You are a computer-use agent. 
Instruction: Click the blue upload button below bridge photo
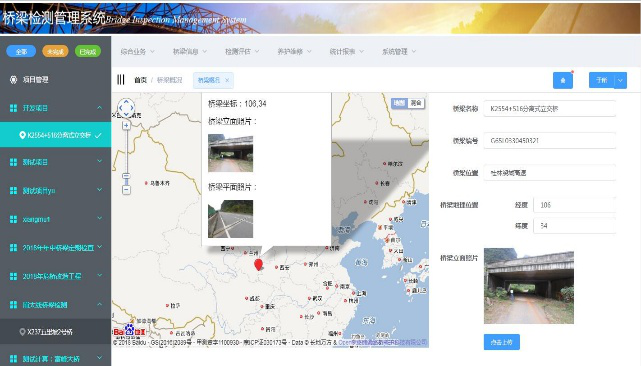point(502,342)
